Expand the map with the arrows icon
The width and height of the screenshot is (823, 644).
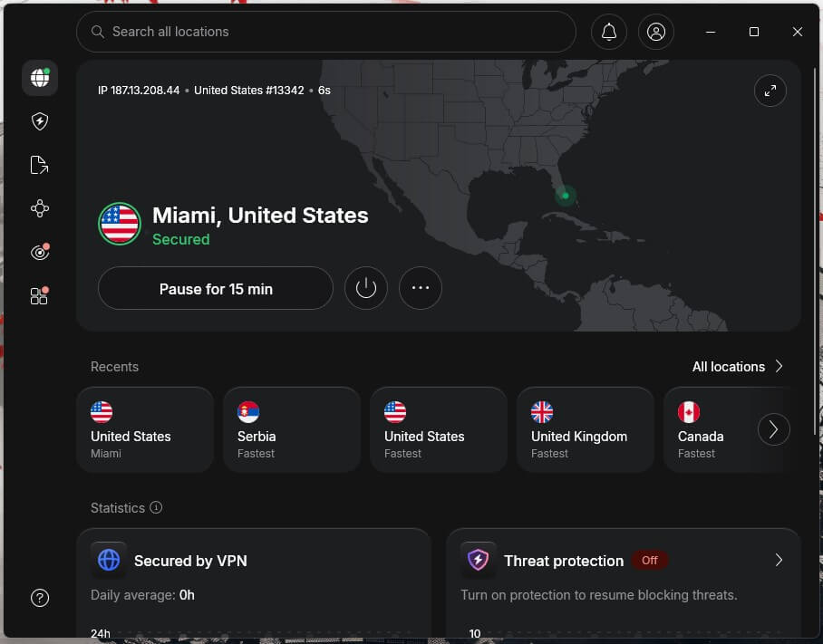[770, 91]
